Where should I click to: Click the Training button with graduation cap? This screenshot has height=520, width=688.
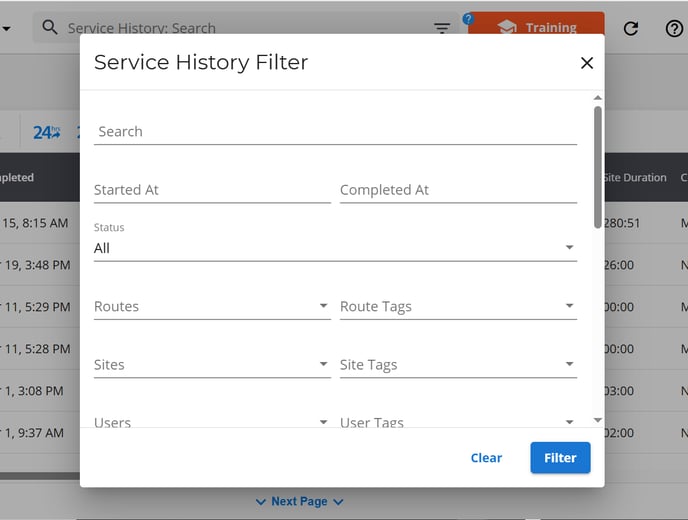(x=536, y=25)
